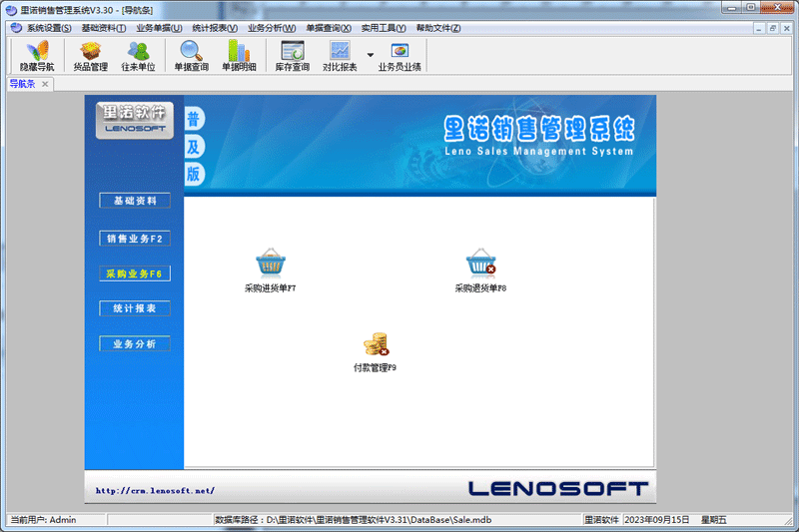
Task: Open 单据查询 magnifier icon
Action: (x=191, y=56)
